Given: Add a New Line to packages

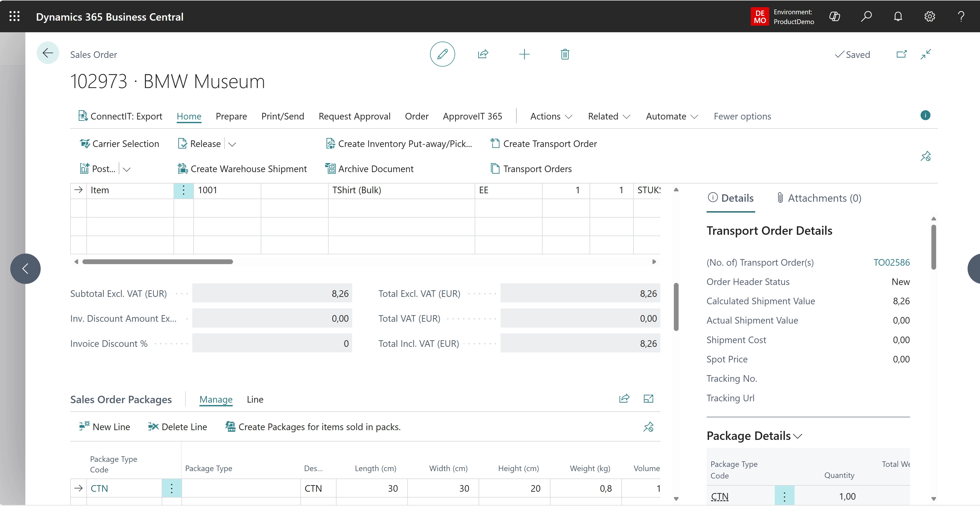Looking at the screenshot, I should pyautogui.click(x=105, y=427).
